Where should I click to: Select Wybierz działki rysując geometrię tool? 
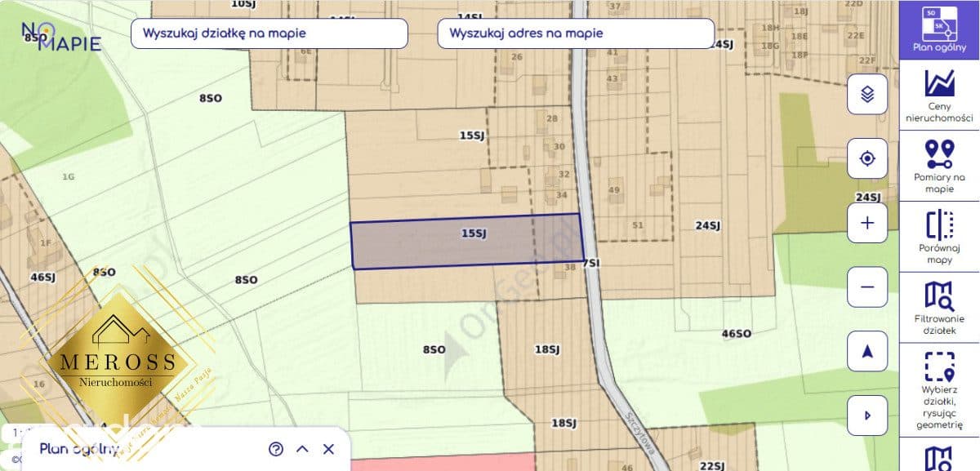click(939, 389)
